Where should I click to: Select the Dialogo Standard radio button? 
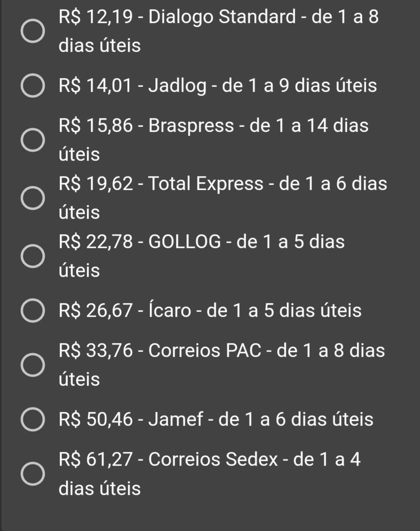33,31
